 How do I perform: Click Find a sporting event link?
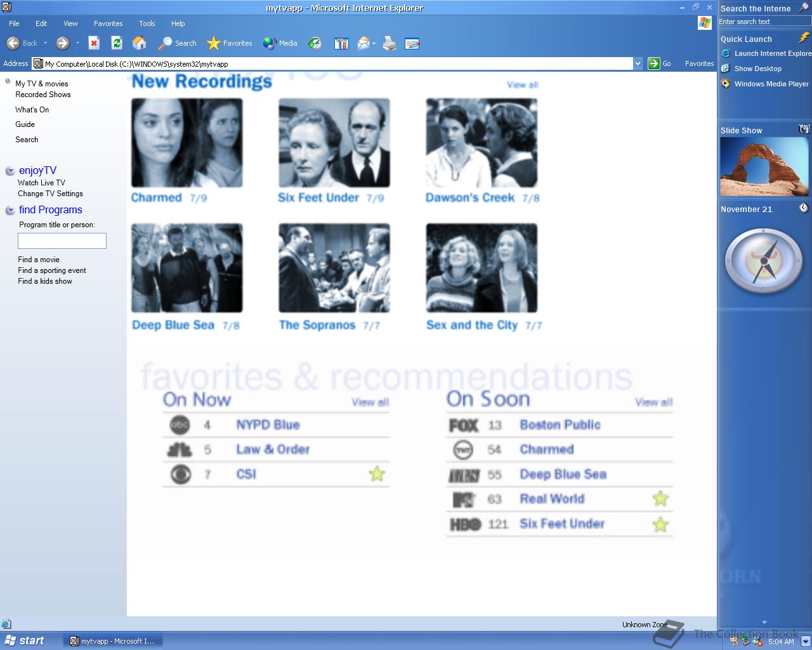click(x=52, y=270)
